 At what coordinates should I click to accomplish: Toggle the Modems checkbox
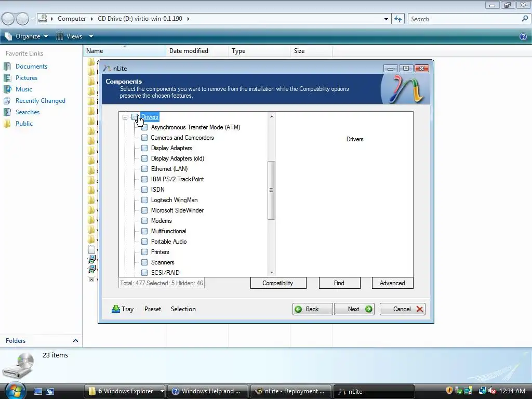click(144, 221)
